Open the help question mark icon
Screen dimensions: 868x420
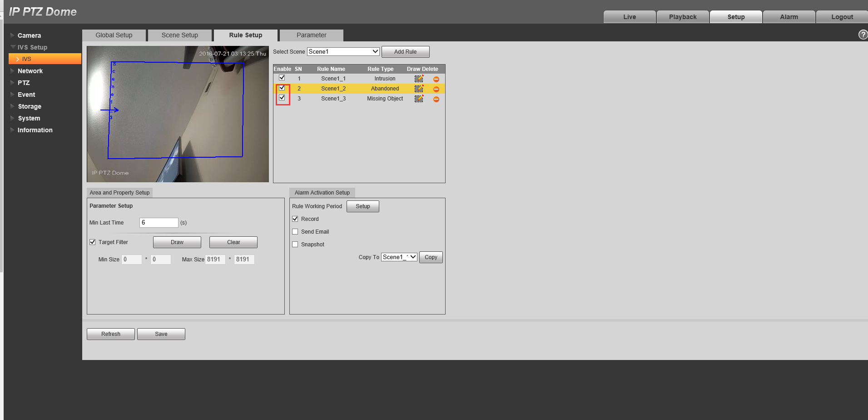[x=863, y=35]
